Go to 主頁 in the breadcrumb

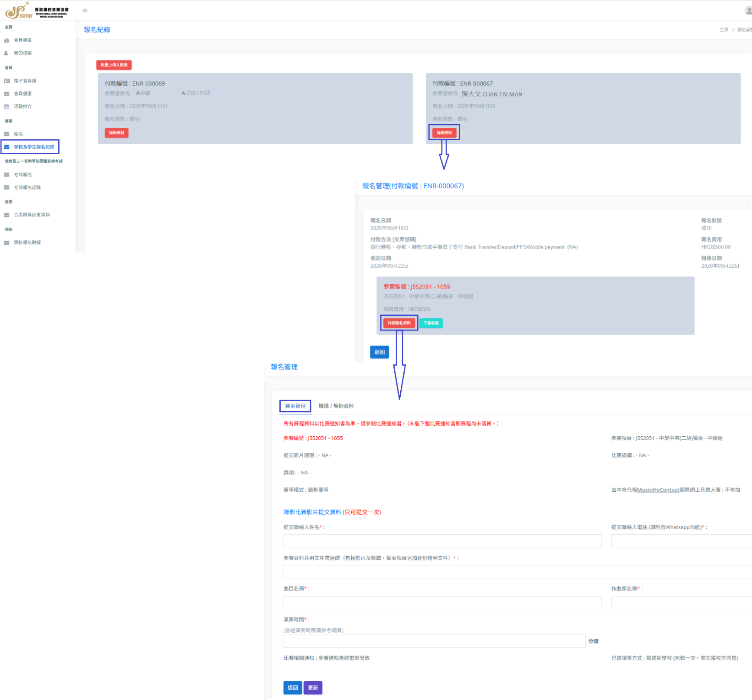click(x=724, y=30)
